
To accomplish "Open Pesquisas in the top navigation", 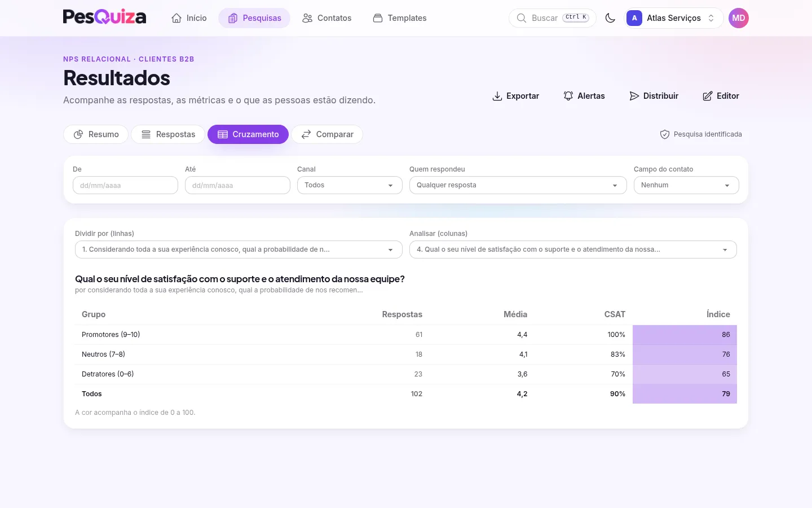I will (x=254, y=18).
